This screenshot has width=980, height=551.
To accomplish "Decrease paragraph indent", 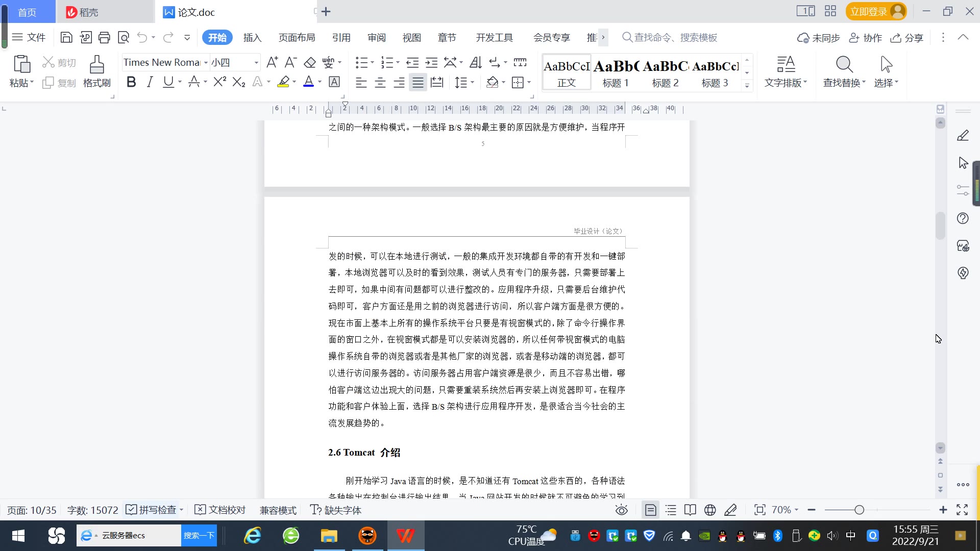I will click(412, 62).
